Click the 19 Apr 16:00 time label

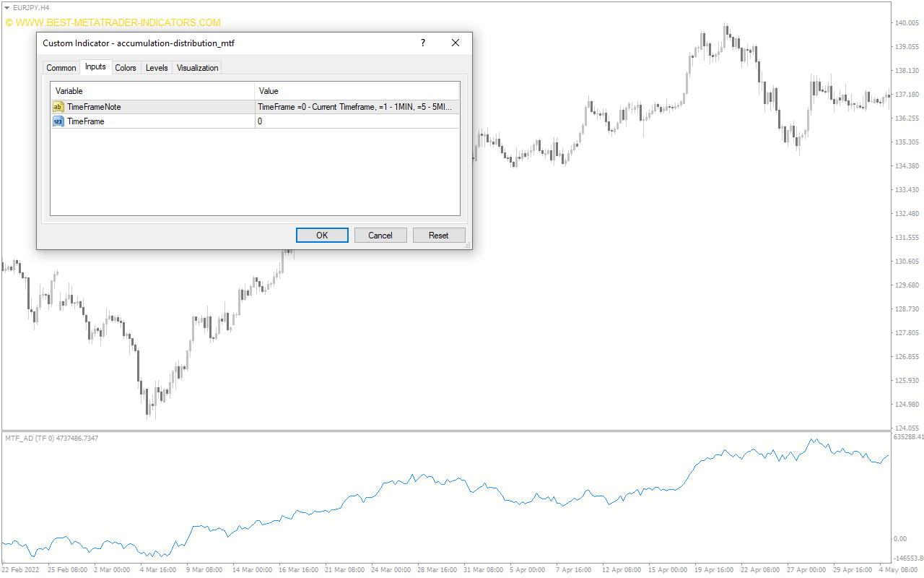(714, 570)
